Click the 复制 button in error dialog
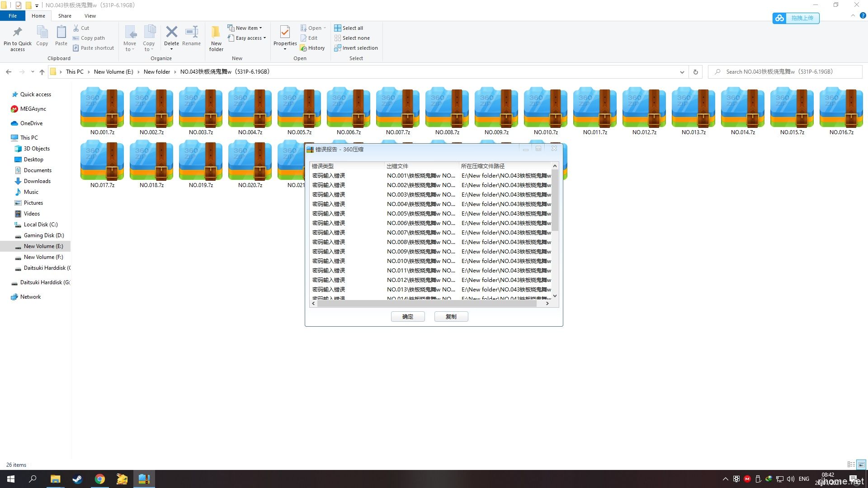Image resolution: width=868 pixels, height=488 pixels. coord(451,317)
